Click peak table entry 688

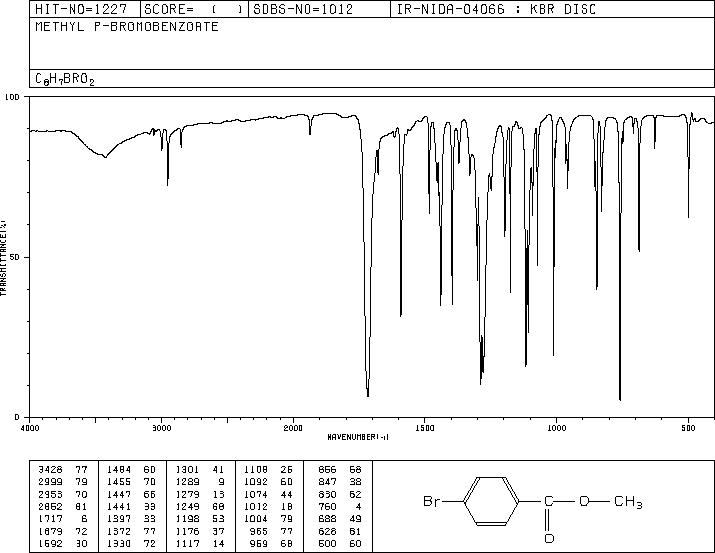327,519
